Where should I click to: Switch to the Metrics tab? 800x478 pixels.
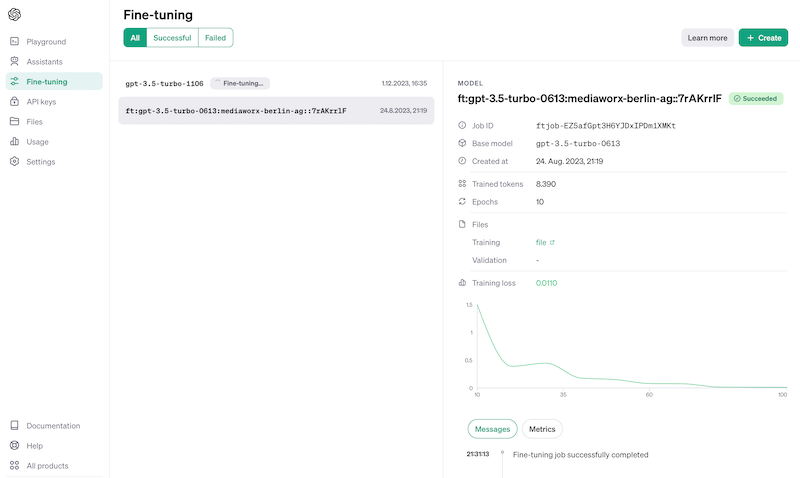(542, 429)
